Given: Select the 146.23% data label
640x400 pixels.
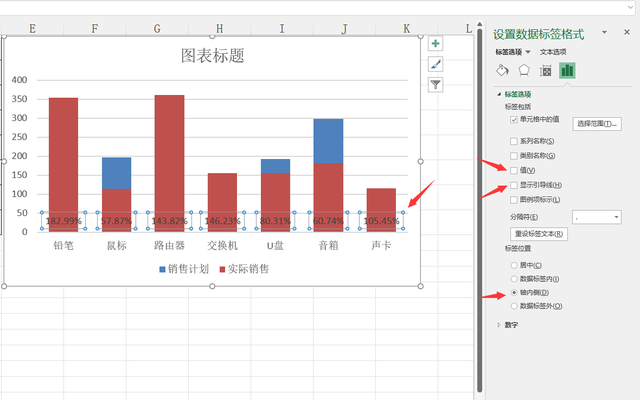Looking at the screenshot, I should tap(222, 221).
